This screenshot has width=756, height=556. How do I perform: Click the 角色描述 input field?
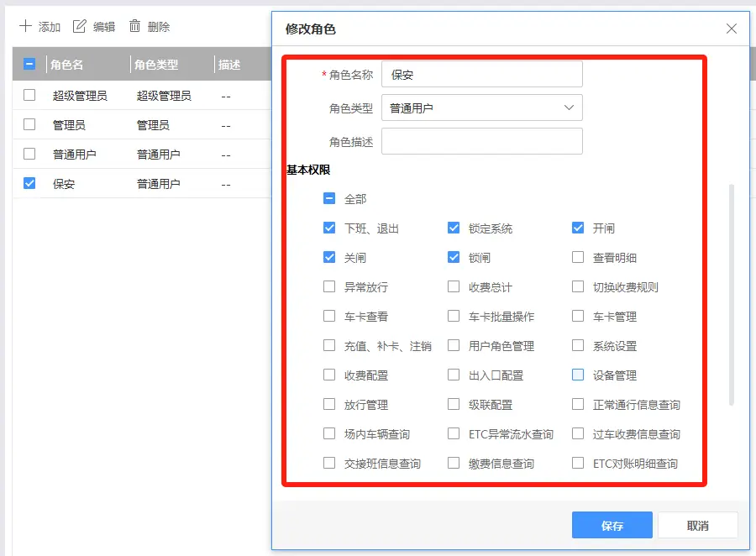point(481,141)
